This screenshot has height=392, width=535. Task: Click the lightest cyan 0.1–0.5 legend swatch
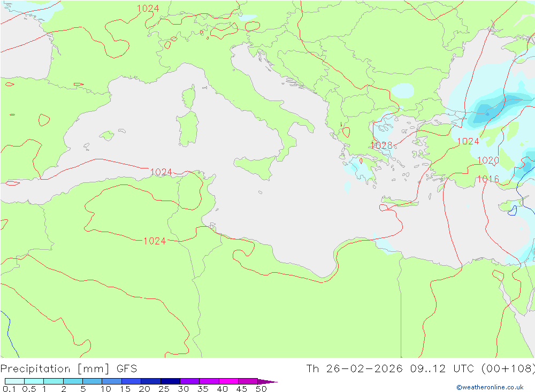coord(14,381)
